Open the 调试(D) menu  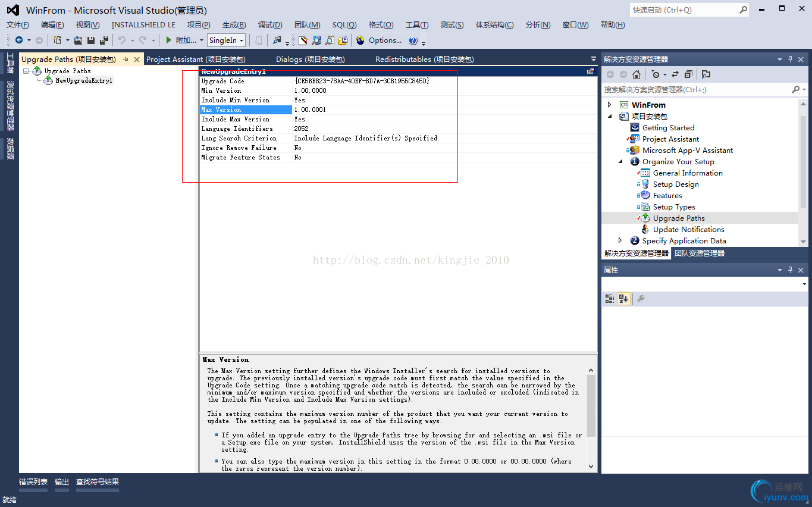point(270,24)
